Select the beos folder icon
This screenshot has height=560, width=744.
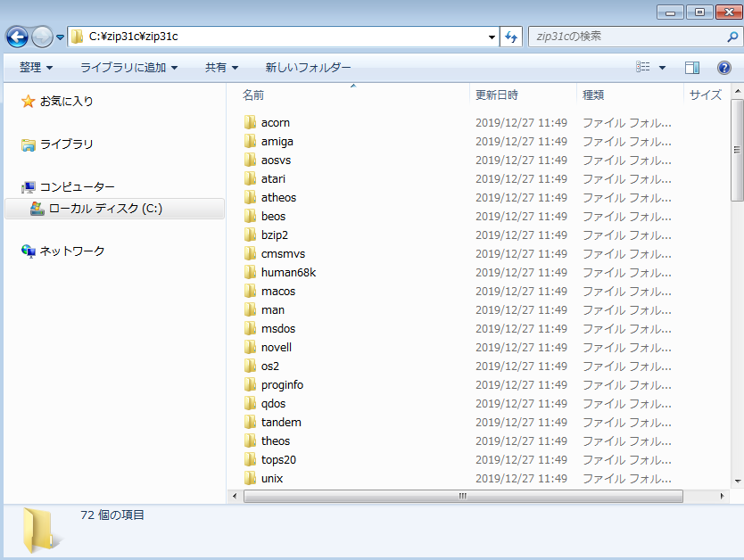click(250, 216)
